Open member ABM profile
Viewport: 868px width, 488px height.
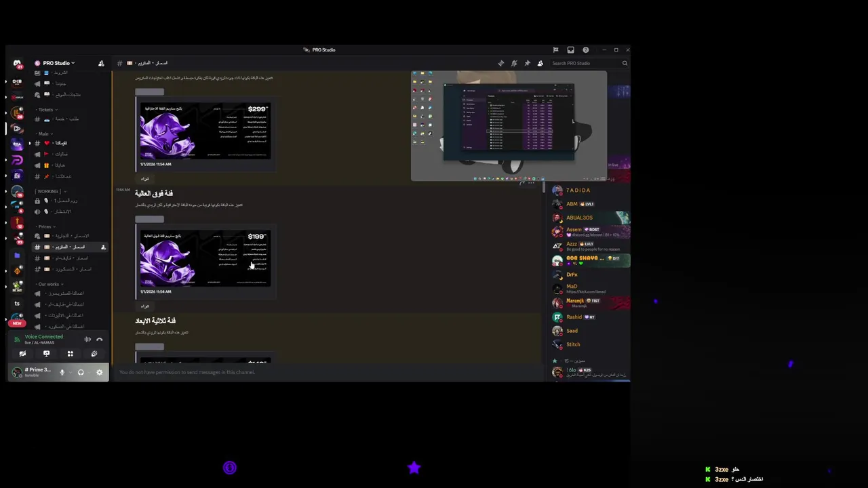click(589, 204)
